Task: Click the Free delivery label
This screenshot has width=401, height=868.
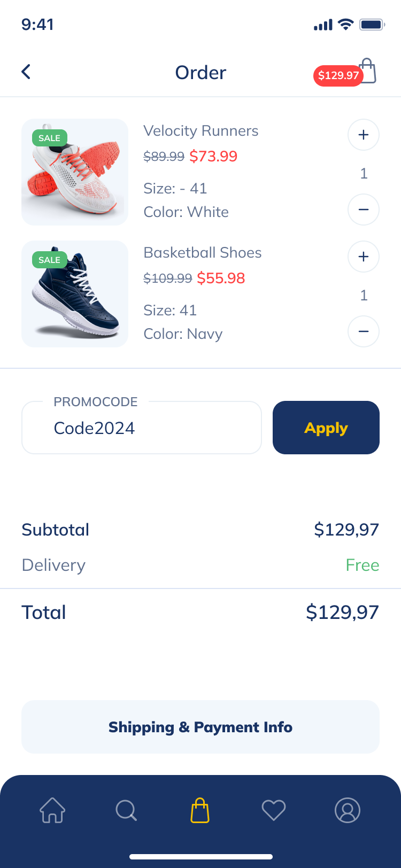Action: coord(363,565)
